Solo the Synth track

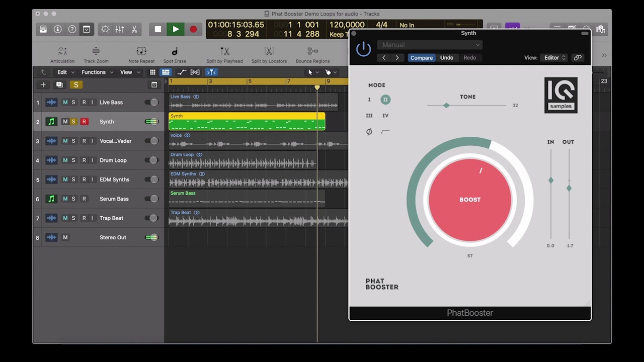[x=73, y=122]
